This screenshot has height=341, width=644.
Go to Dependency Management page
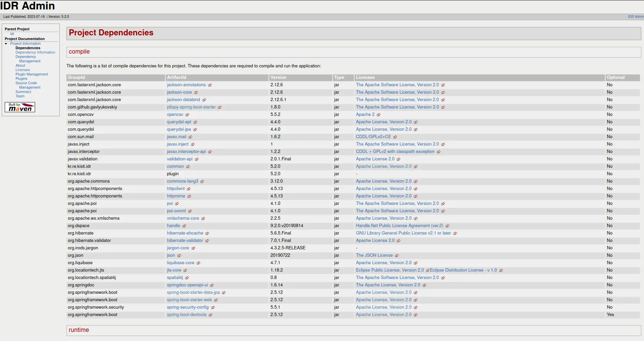28,59
